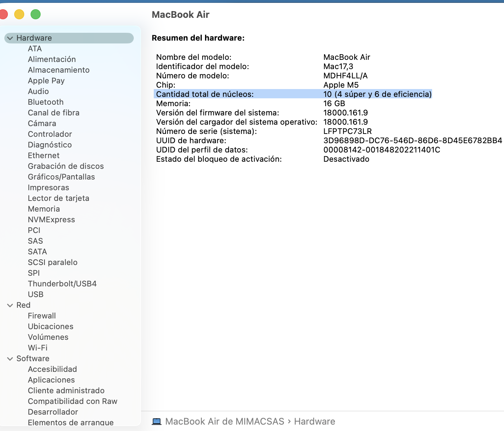Select ATA in the sidebar

pos(35,49)
